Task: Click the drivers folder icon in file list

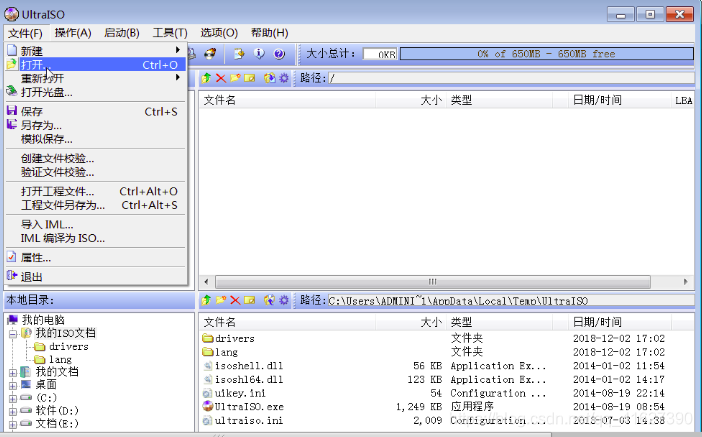Action: [208, 338]
